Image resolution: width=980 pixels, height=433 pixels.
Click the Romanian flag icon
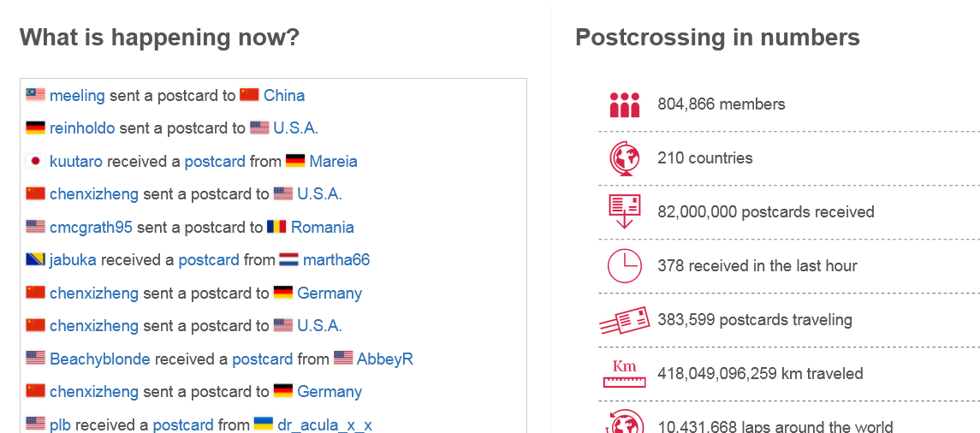coord(276,227)
